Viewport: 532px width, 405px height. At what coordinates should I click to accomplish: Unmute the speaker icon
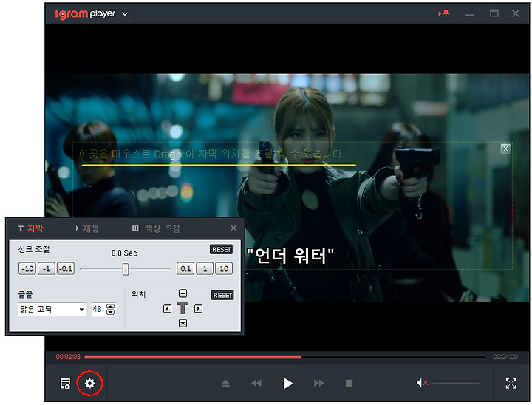click(x=422, y=383)
